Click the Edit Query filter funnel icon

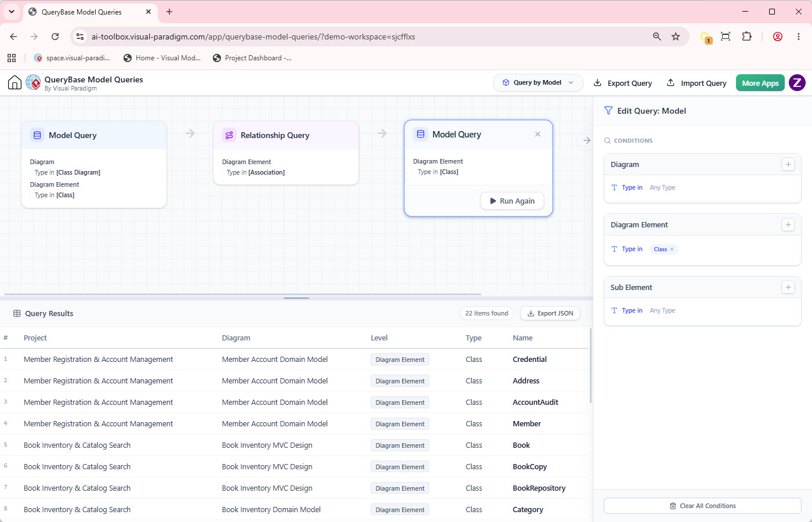[x=608, y=110]
